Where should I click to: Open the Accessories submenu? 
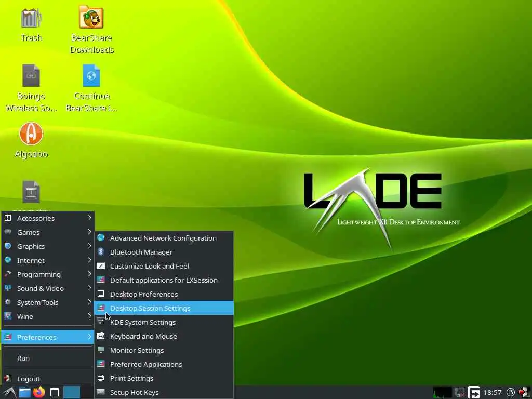point(48,218)
